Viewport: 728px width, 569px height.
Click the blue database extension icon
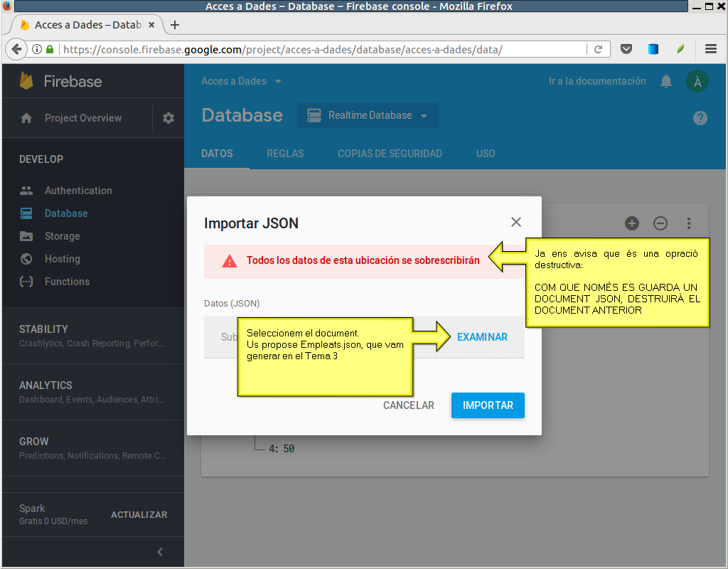coord(653,49)
